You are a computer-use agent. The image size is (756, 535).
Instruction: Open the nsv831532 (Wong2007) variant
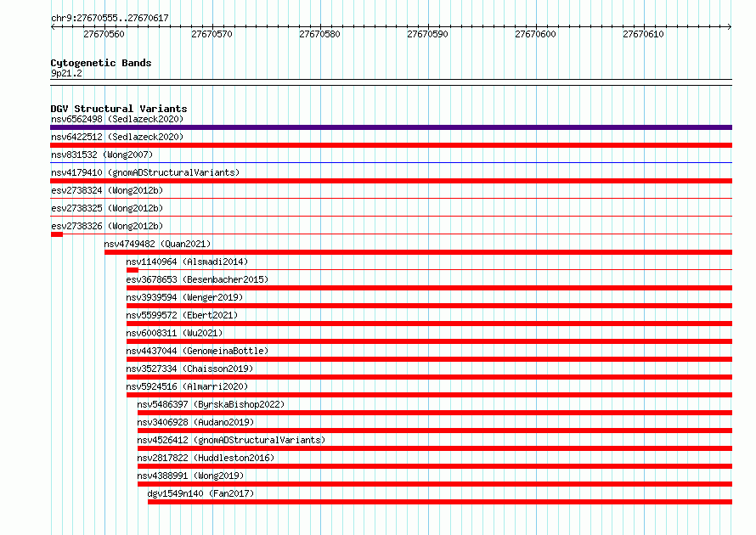coord(102,155)
